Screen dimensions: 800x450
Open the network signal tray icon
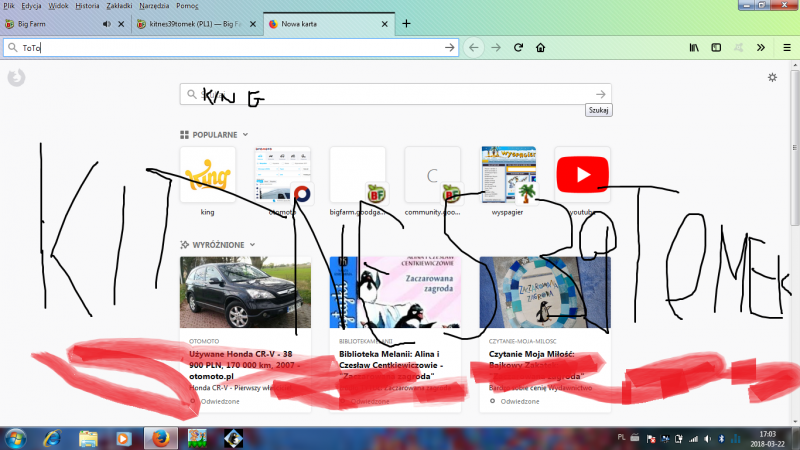click(693, 439)
